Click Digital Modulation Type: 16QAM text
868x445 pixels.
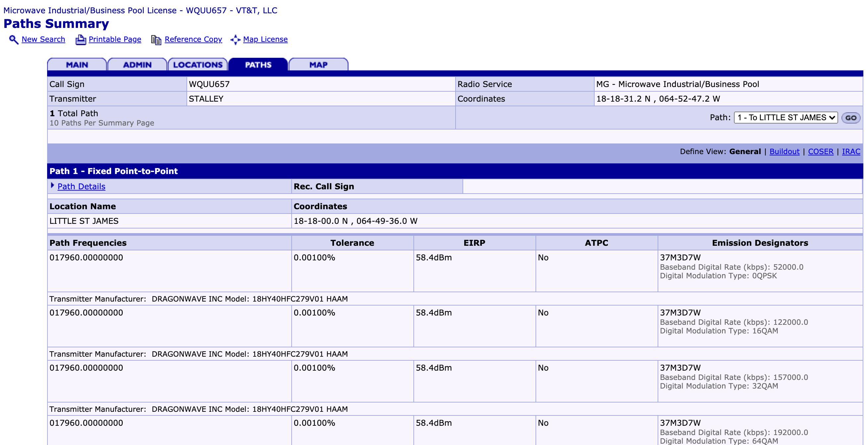click(x=719, y=331)
